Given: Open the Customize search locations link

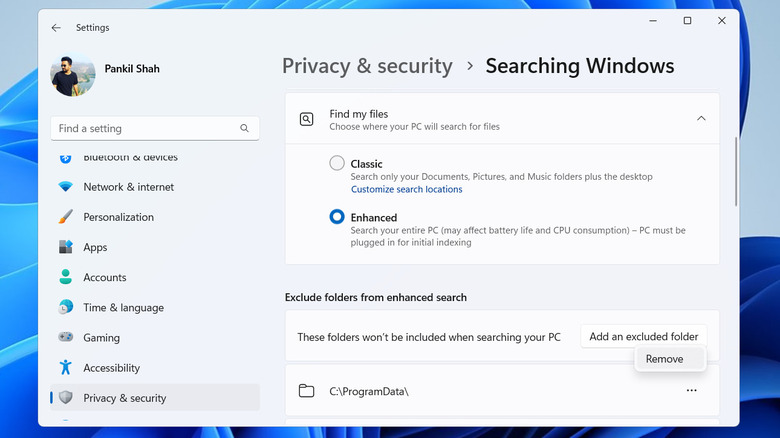Looking at the screenshot, I should (406, 189).
